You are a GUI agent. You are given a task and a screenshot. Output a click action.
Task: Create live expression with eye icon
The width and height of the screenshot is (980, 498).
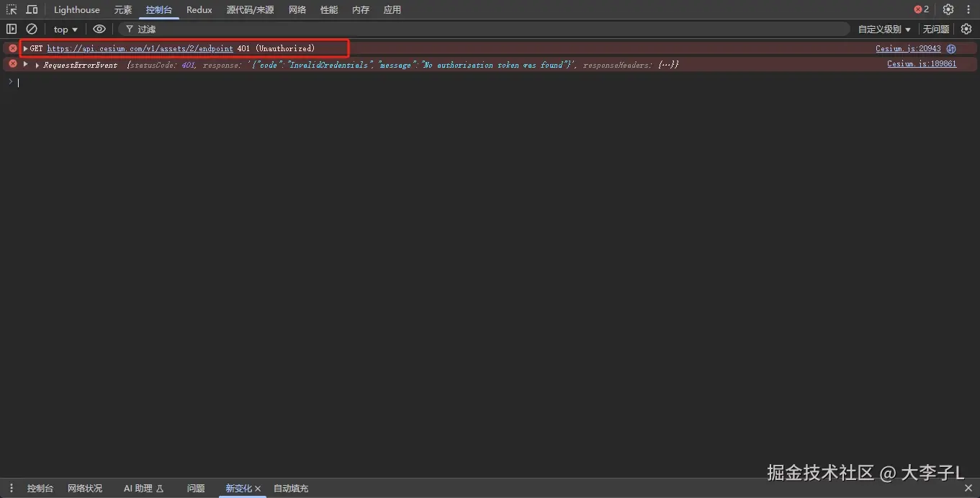pyautogui.click(x=99, y=29)
